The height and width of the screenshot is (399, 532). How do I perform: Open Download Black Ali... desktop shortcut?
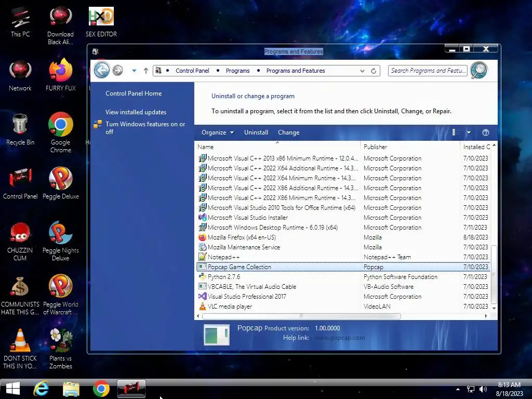pyautogui.click(x=60, y=26)
